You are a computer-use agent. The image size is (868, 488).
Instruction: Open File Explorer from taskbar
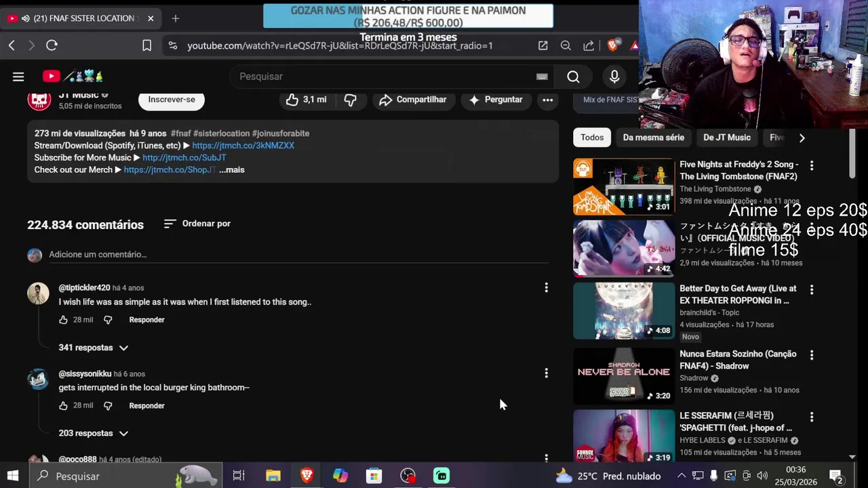(x=273, y=476)
